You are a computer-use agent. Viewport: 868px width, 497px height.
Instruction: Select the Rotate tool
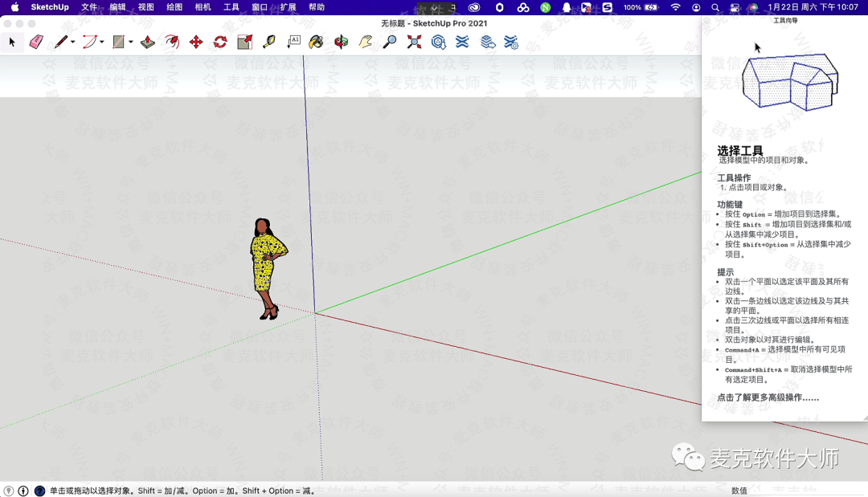coord(220,42)
